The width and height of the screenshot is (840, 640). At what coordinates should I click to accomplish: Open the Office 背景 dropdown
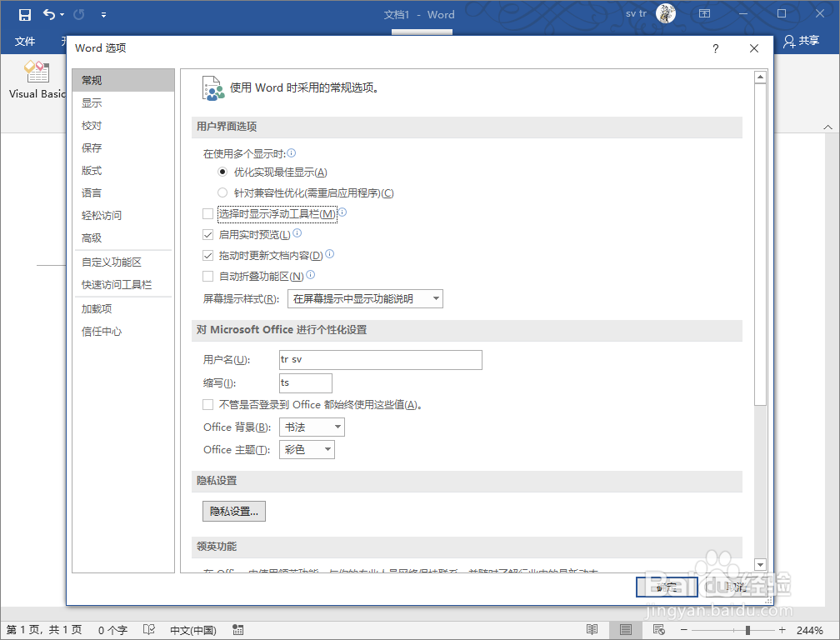pyautogui.click(x=312, y=427)
